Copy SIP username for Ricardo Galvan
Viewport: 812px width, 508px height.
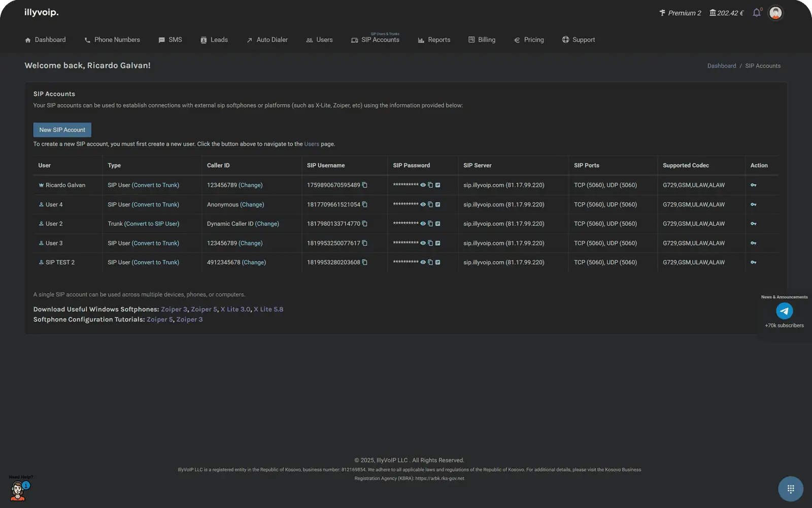coord(364,185)
